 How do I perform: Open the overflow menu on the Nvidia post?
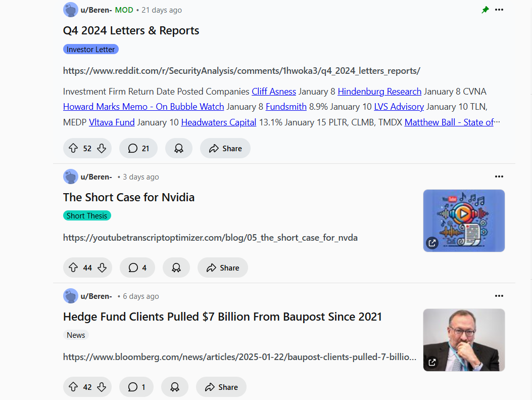(499, 176)
